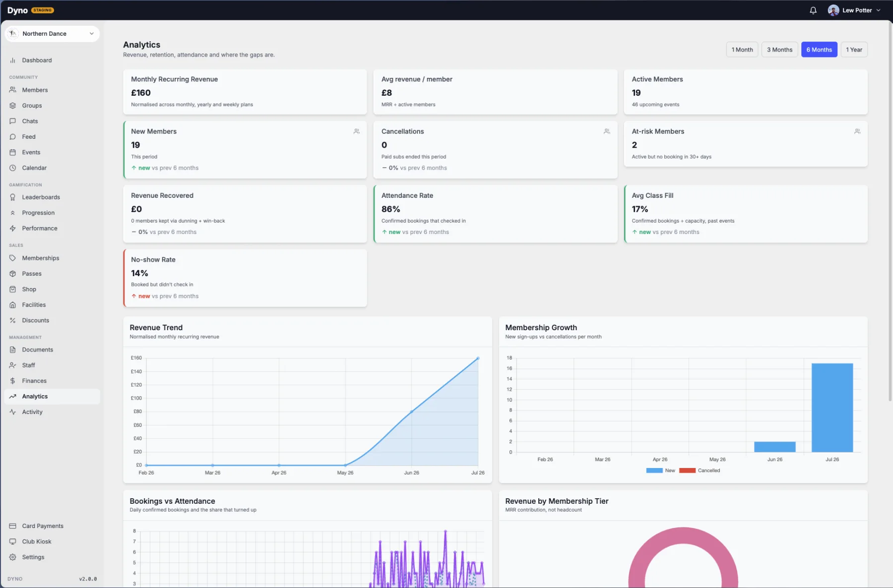Select the 1 Month range

(x=742, y=50)
